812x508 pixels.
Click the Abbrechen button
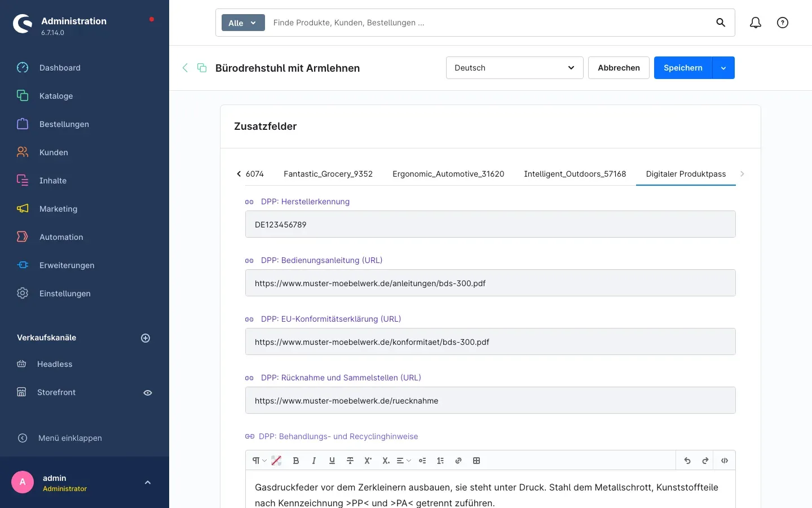[x=619, y=68]
